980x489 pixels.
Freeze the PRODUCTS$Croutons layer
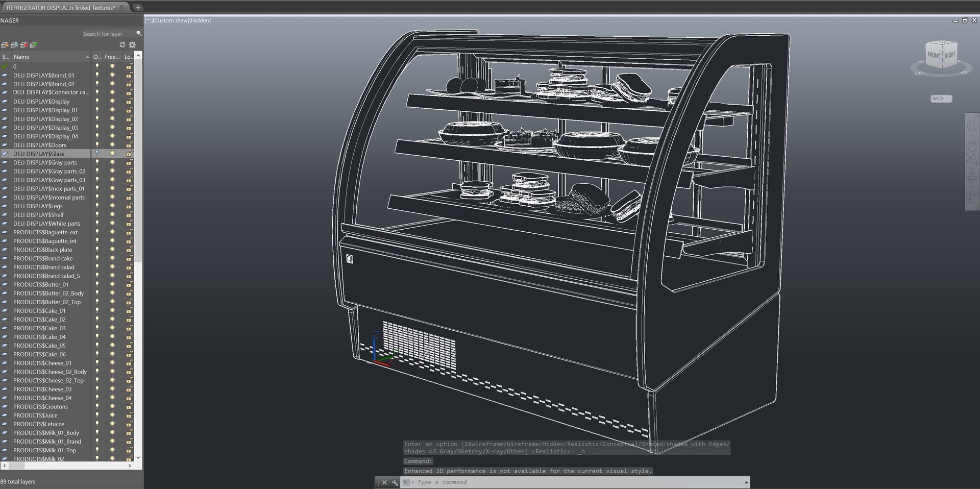point(112,406)
